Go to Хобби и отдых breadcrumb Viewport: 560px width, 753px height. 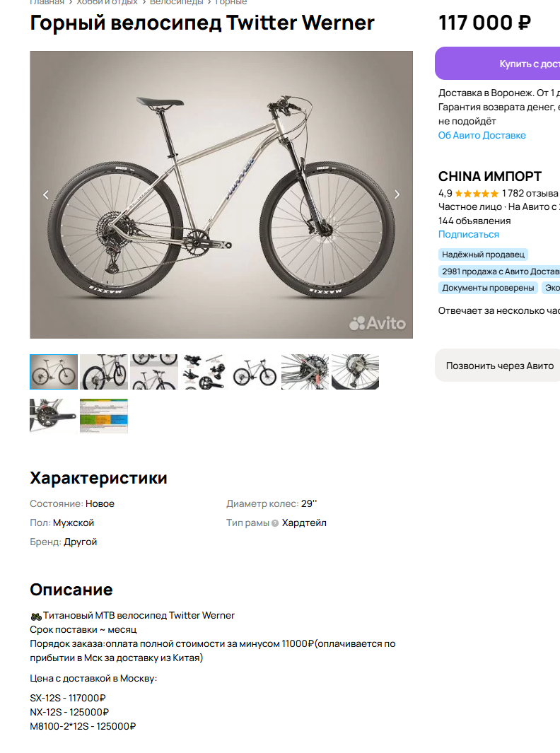point(107,2)
